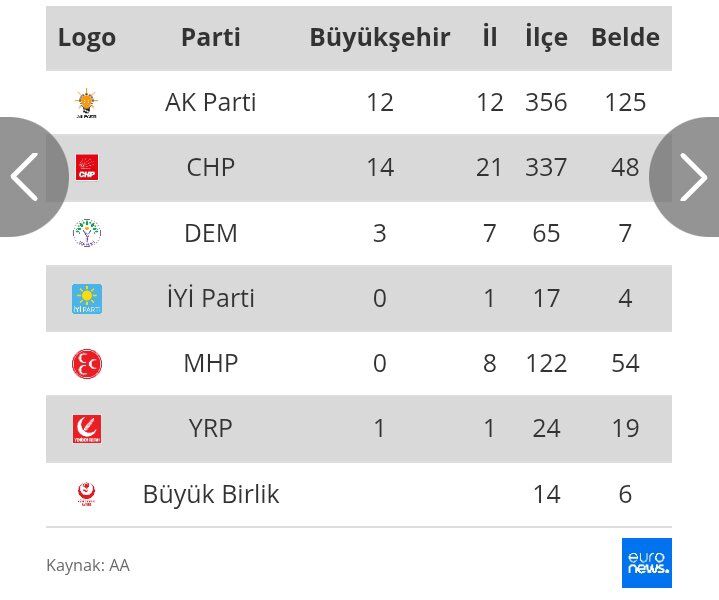Click the Euronews logo
Screen dimensions: 719x600
coord(646,563)
